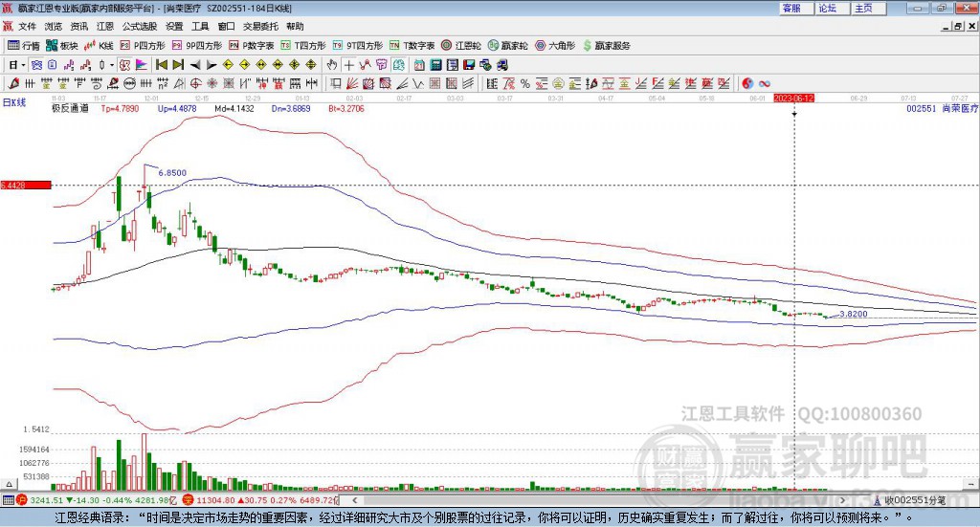Viewport: 980px width, 527px height.
Task: Open the 浏览 menu
Action: [54, 26]
